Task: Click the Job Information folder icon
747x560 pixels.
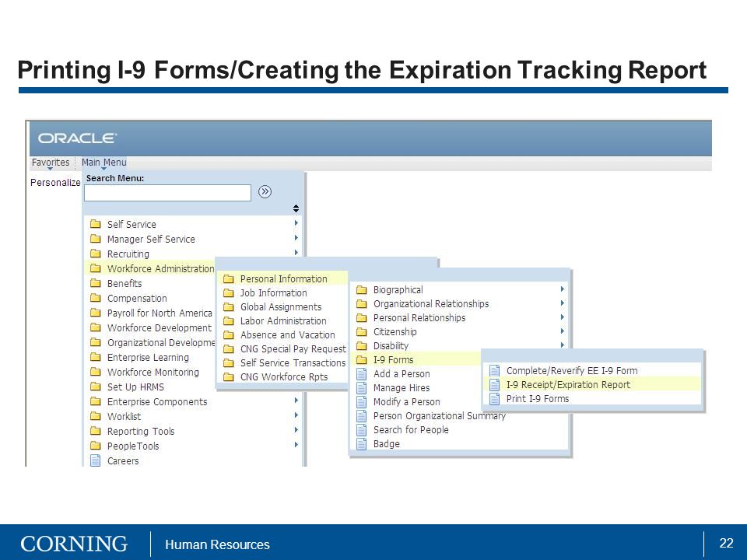Action: pos(229,293)
